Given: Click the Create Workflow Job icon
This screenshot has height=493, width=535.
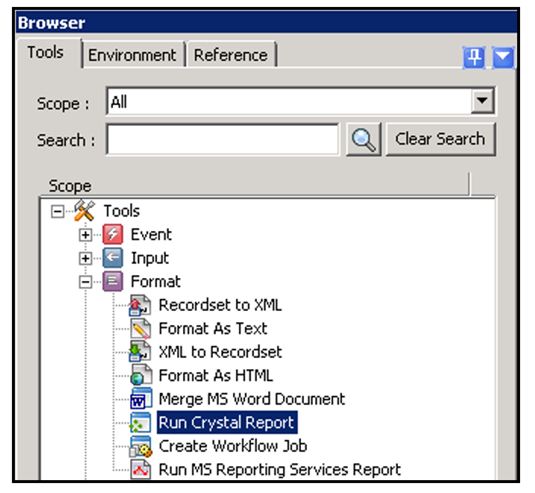Looking at the screenshot, I should coord(141,446).
